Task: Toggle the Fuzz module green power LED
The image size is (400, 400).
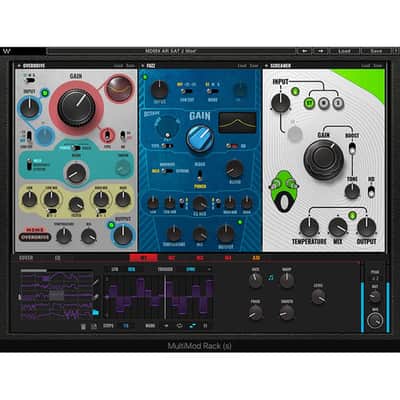Action: point(145,77)
